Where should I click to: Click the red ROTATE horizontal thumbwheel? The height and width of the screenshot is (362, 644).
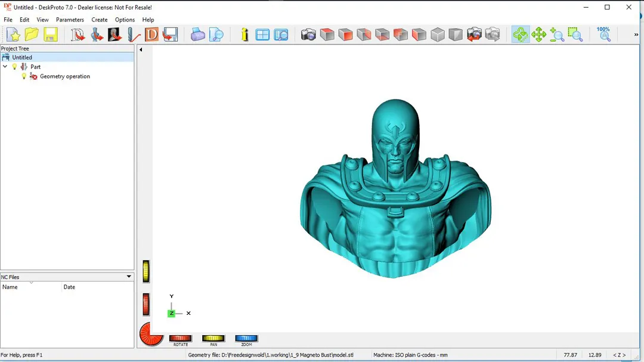(x=180, y=338)
